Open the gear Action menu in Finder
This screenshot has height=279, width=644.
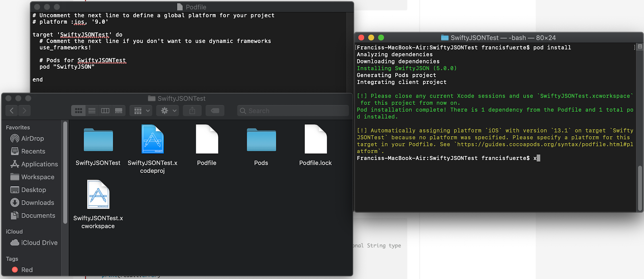pyautogui.click(x=169, y=111)
